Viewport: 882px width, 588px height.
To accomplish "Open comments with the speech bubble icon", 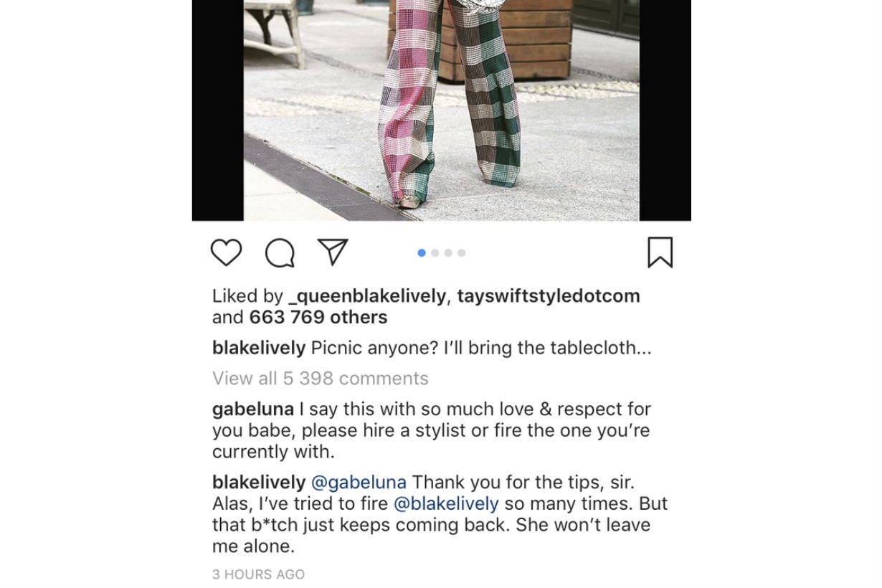I will point(280,252).
